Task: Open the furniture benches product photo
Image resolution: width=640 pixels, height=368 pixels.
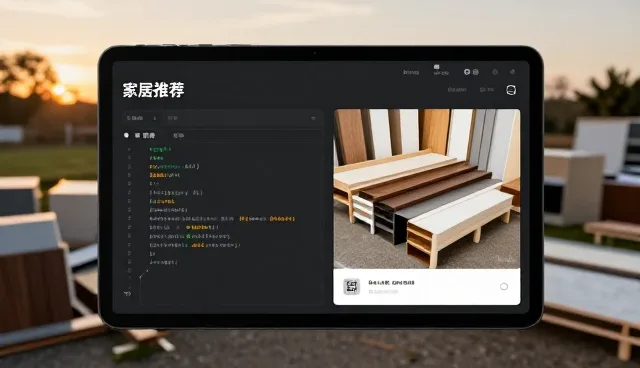Action: 427,188
